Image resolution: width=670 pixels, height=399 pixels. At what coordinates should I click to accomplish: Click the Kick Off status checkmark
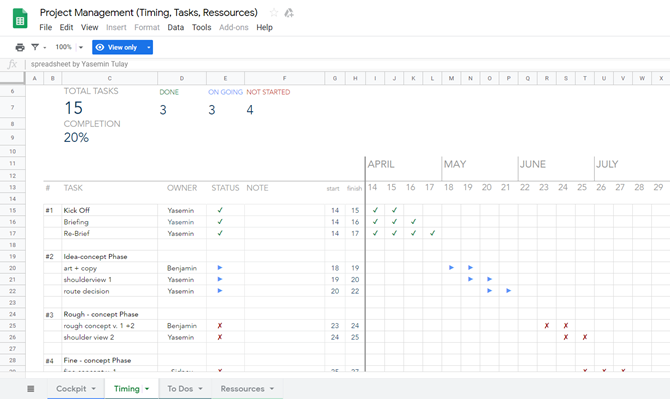click(220, 210)
